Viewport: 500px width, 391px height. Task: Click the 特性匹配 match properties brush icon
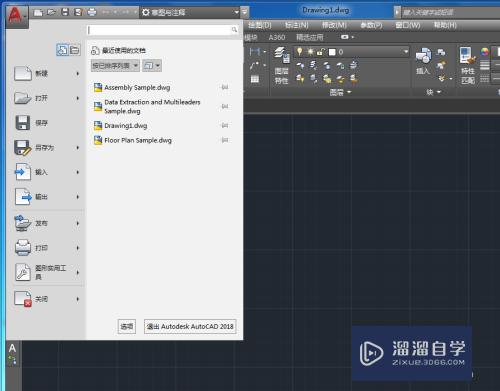tap(467, 55)
